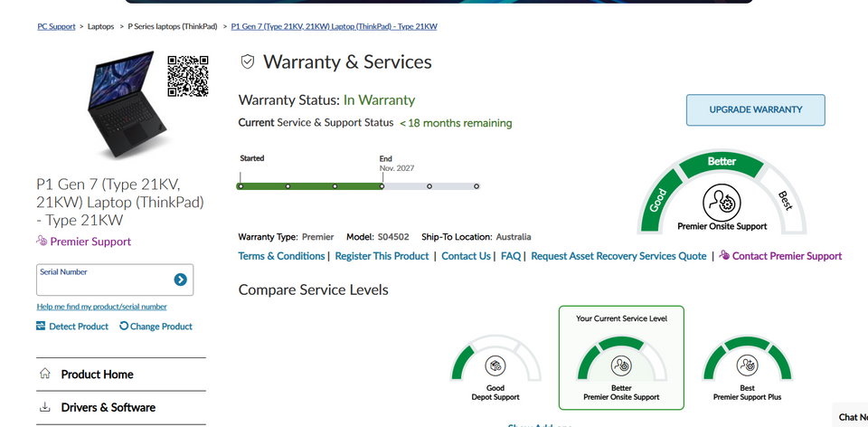Click the Detect Product icon
868x427 pixels.
41,326
